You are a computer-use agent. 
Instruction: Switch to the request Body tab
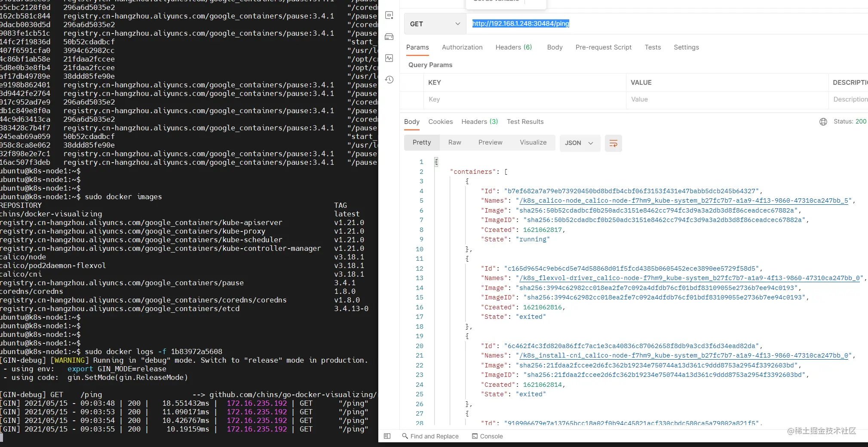pos(555,47)
